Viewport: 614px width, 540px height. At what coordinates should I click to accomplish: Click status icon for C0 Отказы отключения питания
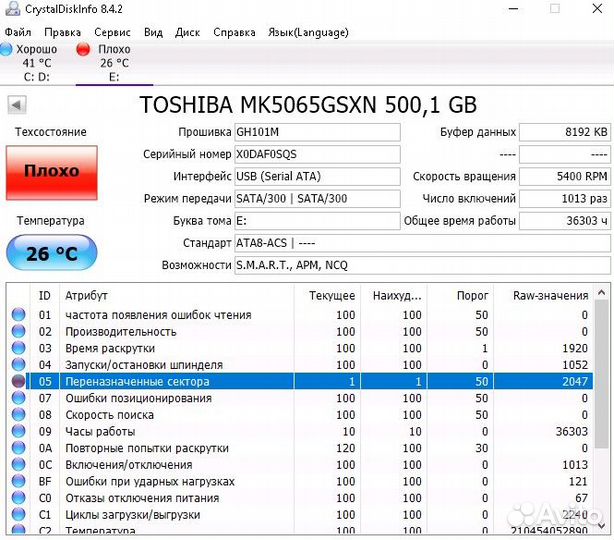(x=18, y=498)
